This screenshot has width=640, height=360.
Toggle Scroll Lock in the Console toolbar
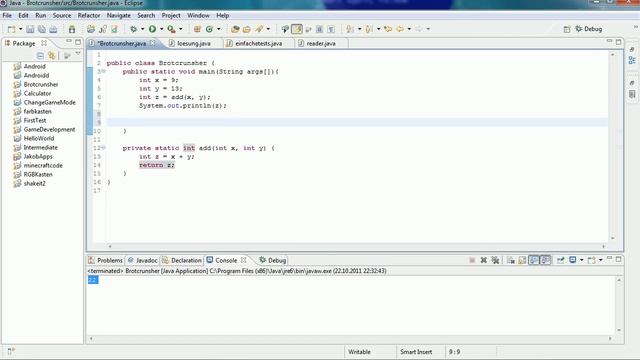pos(522,260)
